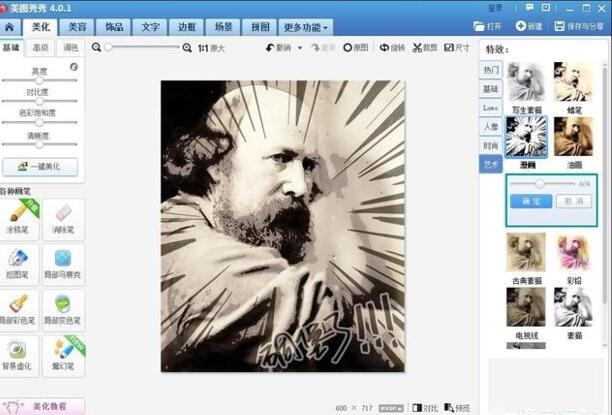Adjust the 对比度 contrast slider
The height and width of the screenshot is (415, 612).
pos(39,101)
